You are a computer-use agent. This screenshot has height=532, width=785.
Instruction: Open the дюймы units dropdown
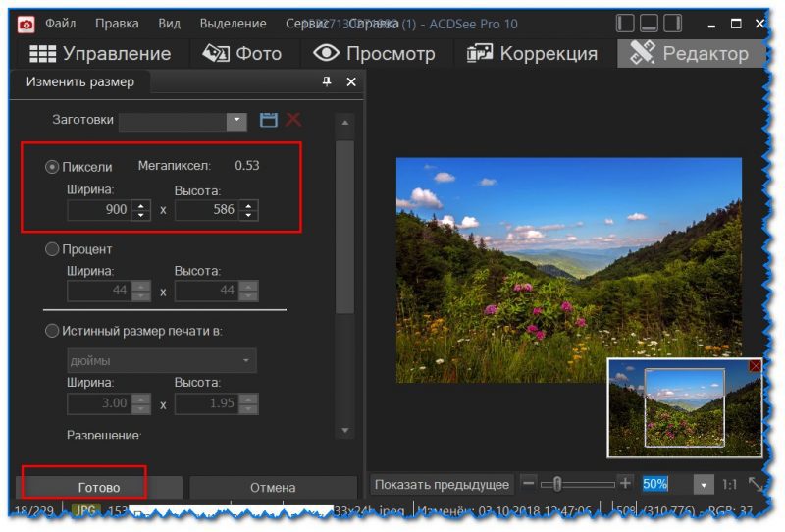[x=244, y=361]
